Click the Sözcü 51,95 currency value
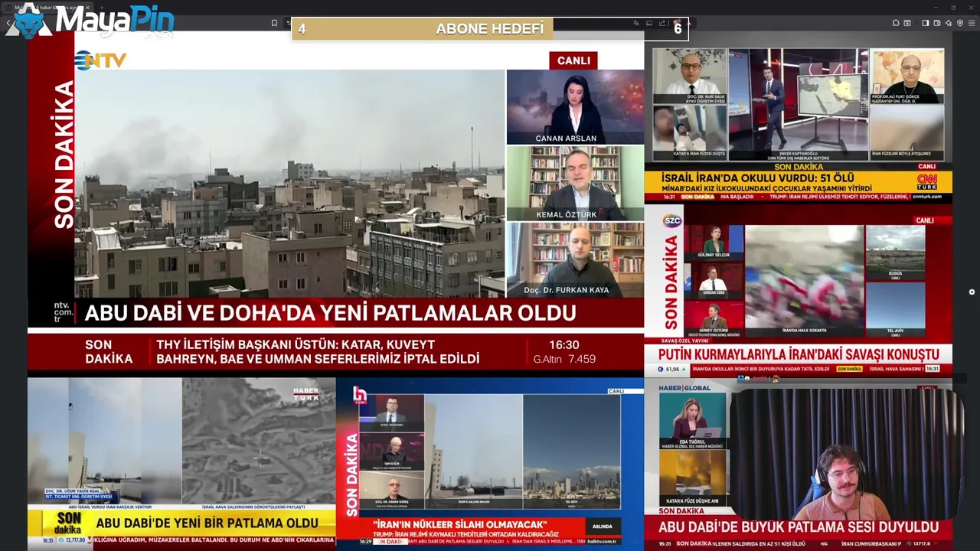Screen dimensions: 980x551 pyautogui.click(x=671, y=369)
